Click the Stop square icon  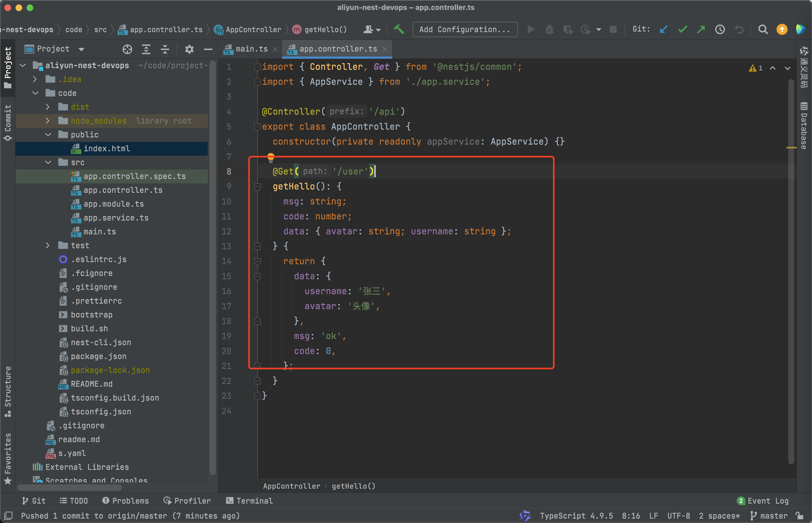tap(613, 30)
